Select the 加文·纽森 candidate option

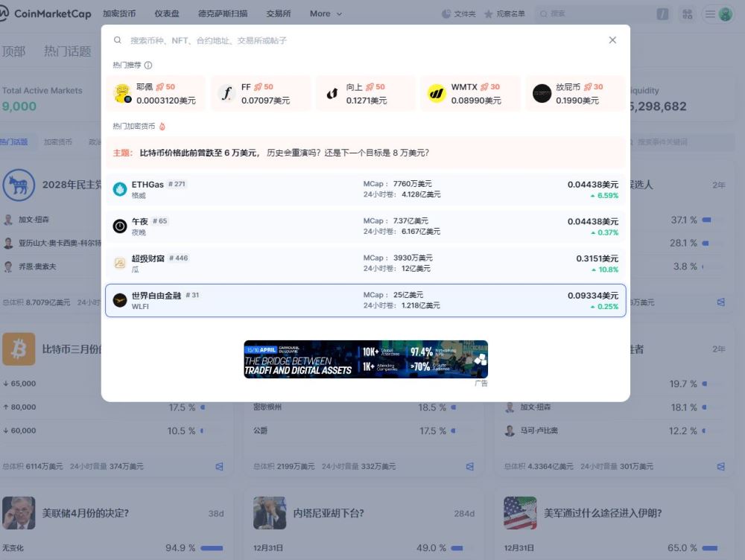point(34,220)
